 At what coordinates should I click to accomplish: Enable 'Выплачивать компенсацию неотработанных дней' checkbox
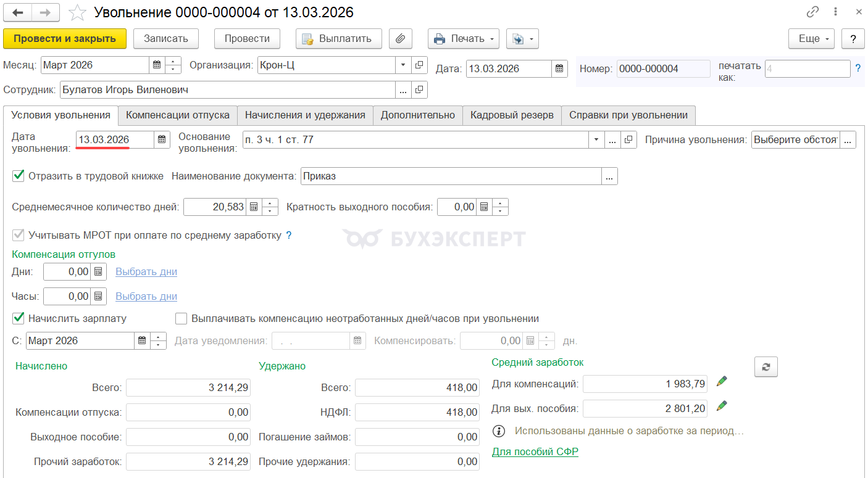(x=181, y=318)
